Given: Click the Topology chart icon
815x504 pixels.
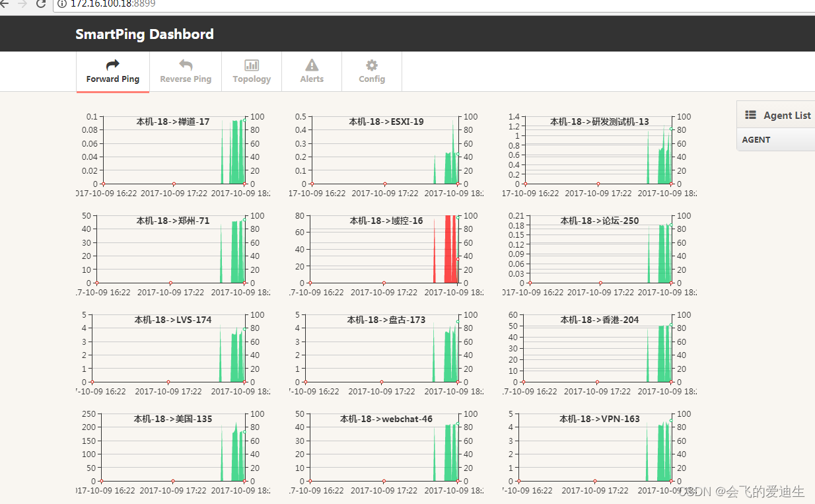Looking at the screenshot, I should 252,65.
